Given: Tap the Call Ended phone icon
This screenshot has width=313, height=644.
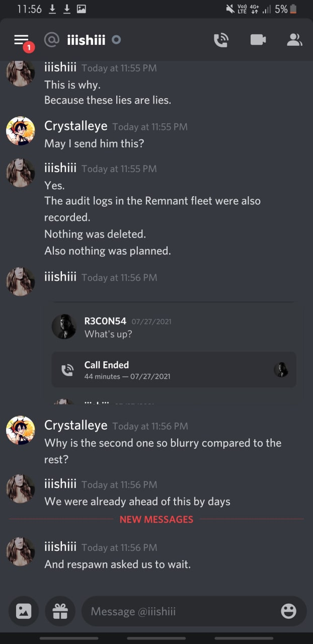Looking at the screenshot, I should tap(67, 370).
